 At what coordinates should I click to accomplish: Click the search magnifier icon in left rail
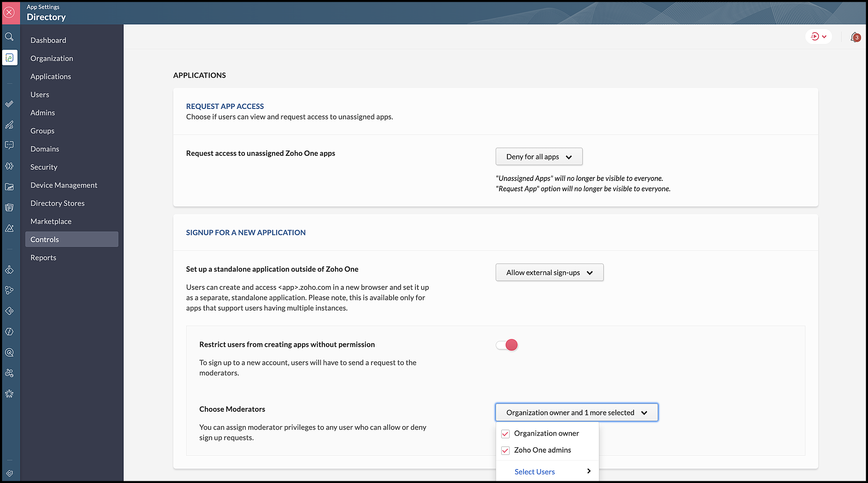[9, 37]
